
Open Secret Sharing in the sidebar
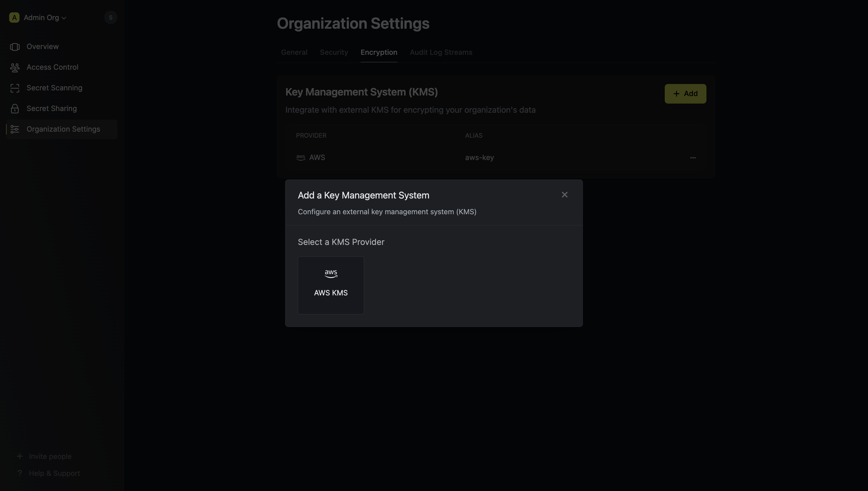pos(62,109)
